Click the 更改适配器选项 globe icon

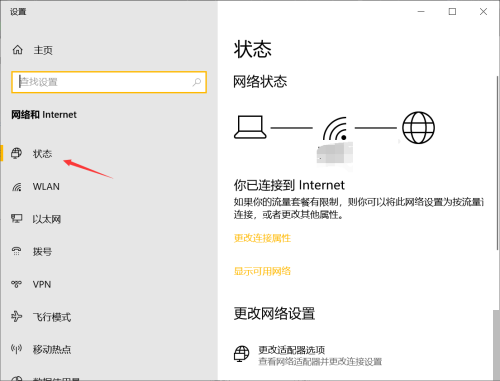[x=241, y=354]
